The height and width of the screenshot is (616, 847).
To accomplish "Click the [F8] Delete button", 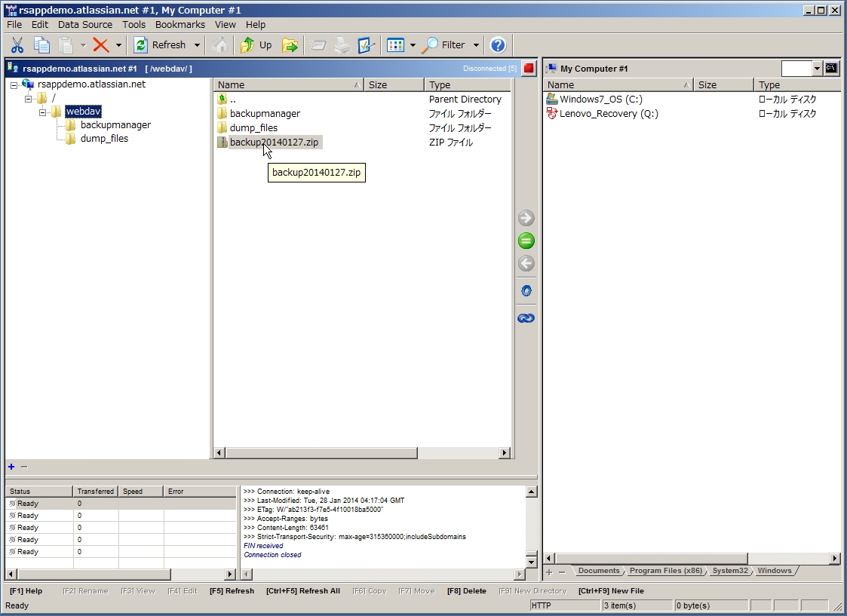I will (x=467, y=591).
